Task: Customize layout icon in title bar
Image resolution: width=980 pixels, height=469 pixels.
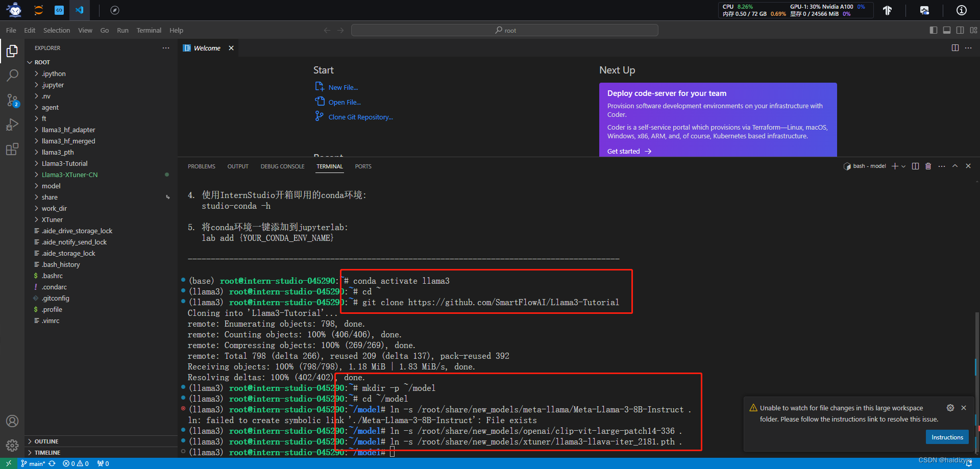Action: [974, 30]
